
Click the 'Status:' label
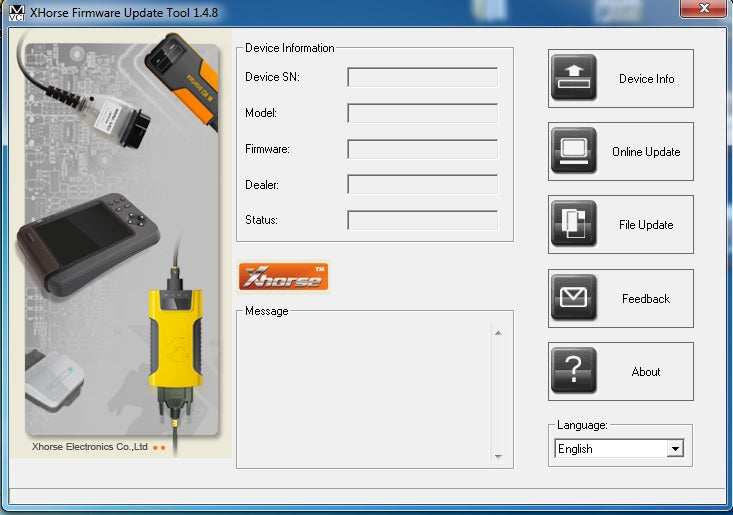[x=261, y=220]
